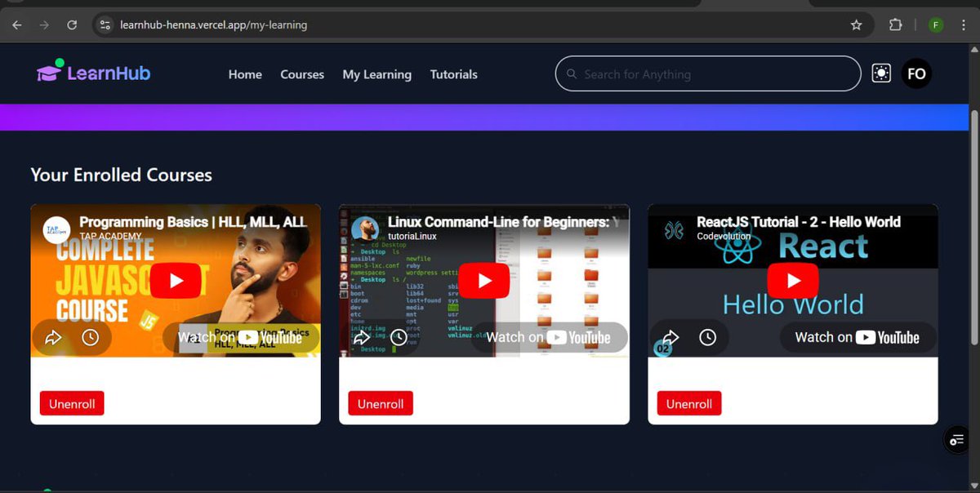The width and height of the screenshot is (980, 493).
Task: Open the Linux Command-Line for Beginners title
Action: pyautogui.click(x=503, y=222)
